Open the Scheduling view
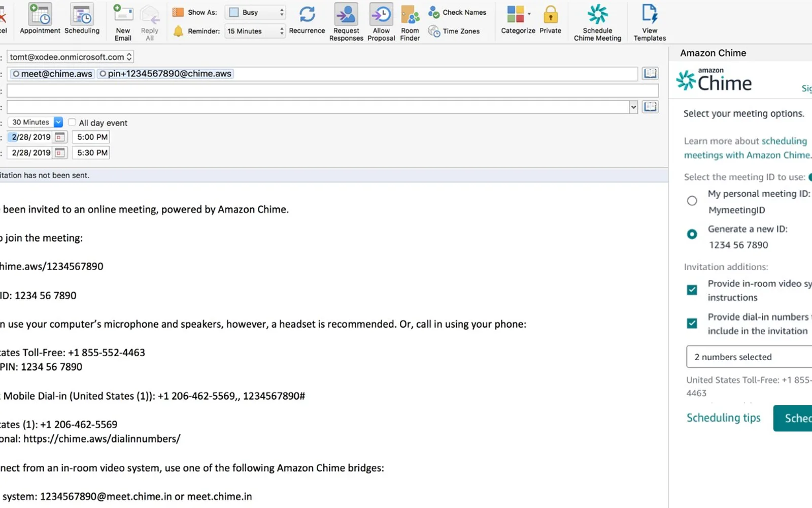Image resolution: width=812 pixels, height=508 pixels. click(82, 19)
